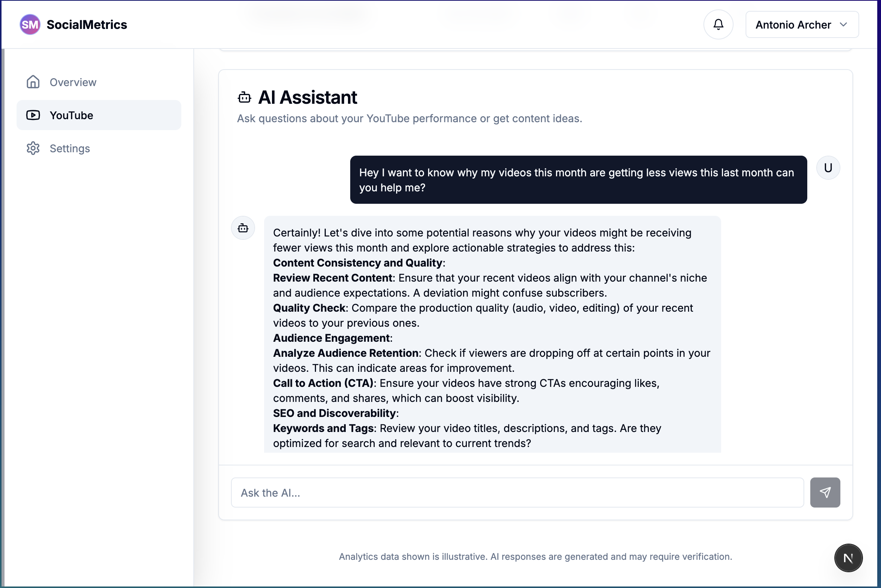Click the 'Analytics data shown is illustrative' disclaimer
This screenshot has width=881, height=588.
(x=535, y=556)
